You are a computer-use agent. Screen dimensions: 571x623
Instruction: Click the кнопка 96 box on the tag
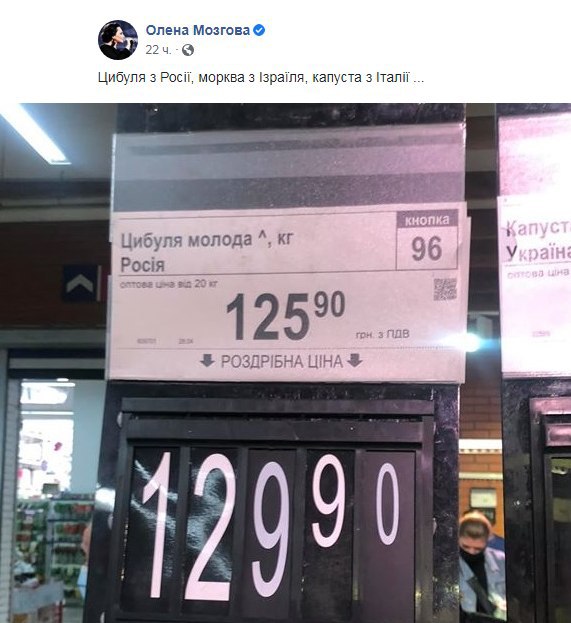point(427,241)
